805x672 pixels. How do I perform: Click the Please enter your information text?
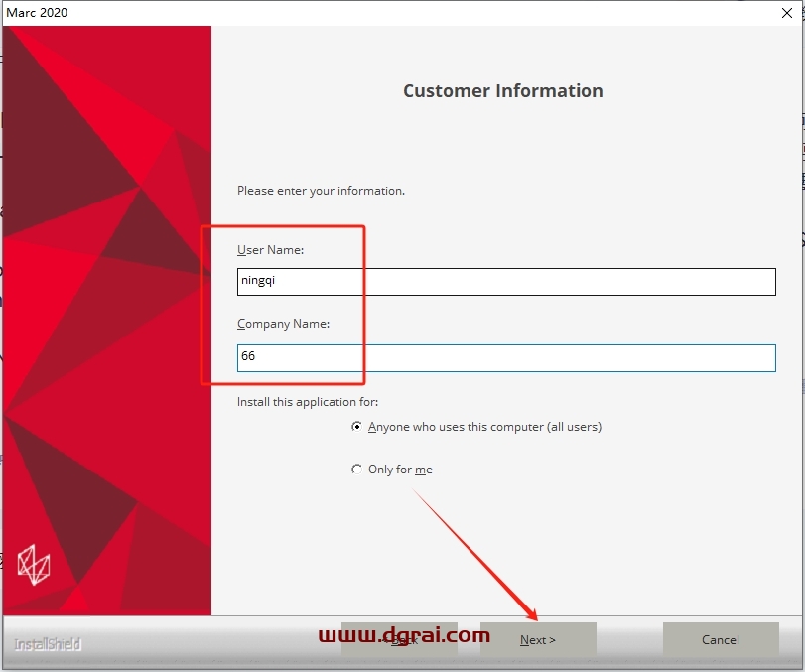[x=321, y=191]
